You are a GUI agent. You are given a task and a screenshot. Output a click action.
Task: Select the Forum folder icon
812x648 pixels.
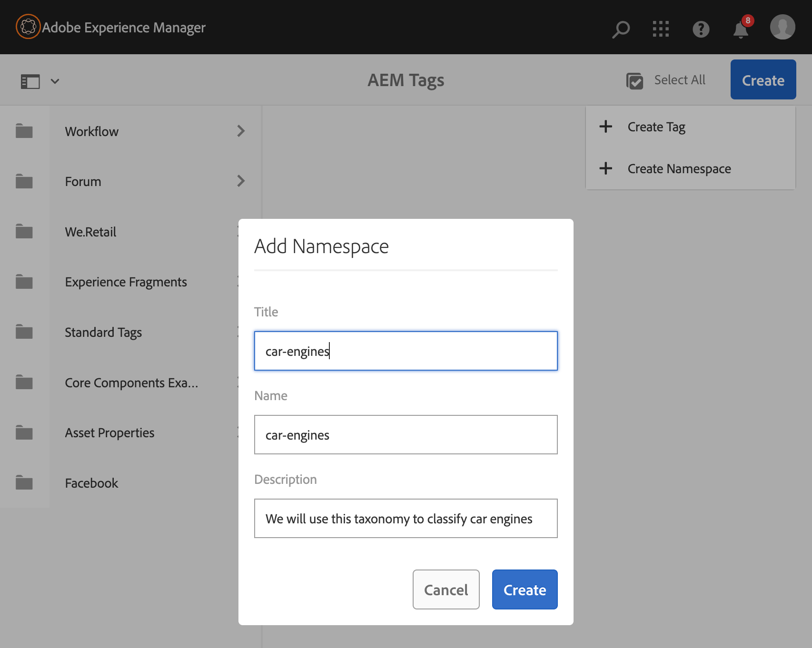[24, 181]
